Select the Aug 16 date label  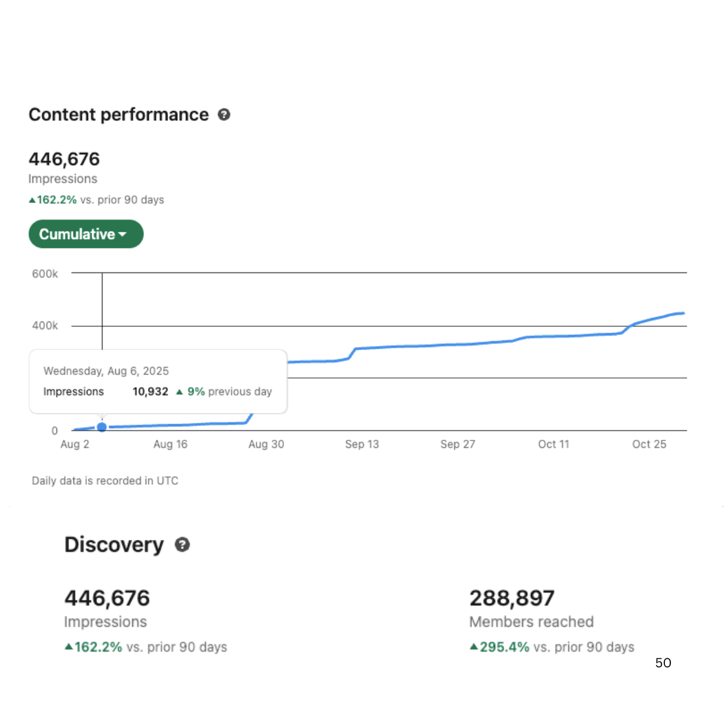click(170, 444)
